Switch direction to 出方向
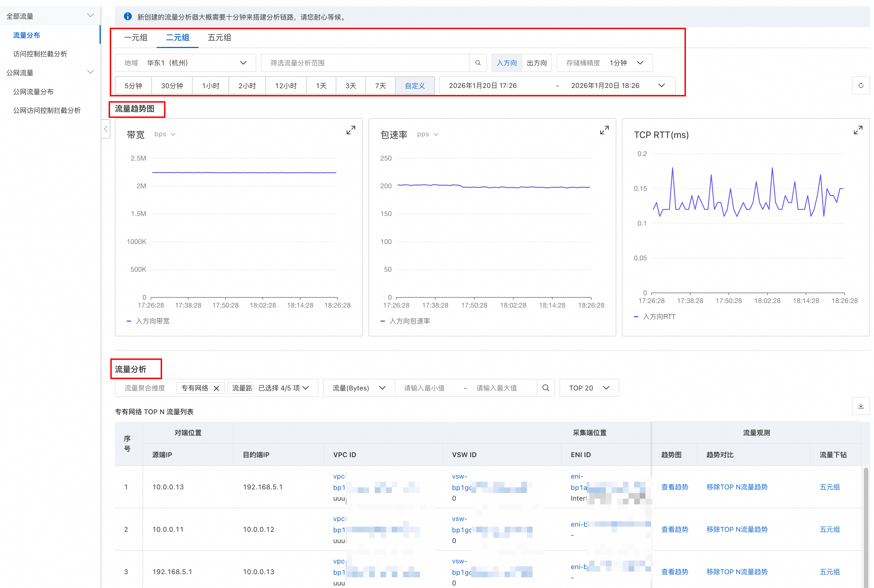This screenshot has height=588, width=874. click(x=536, y=63)
